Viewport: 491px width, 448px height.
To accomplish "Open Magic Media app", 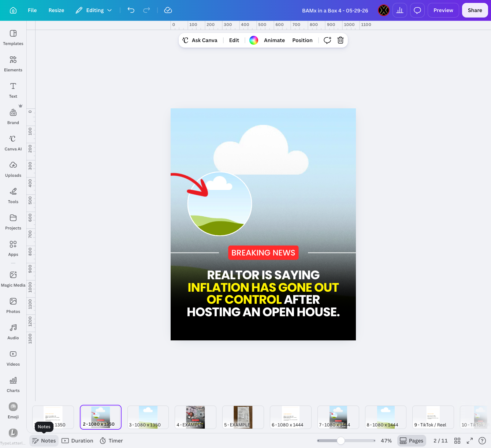I will click(x=13, y=279).
